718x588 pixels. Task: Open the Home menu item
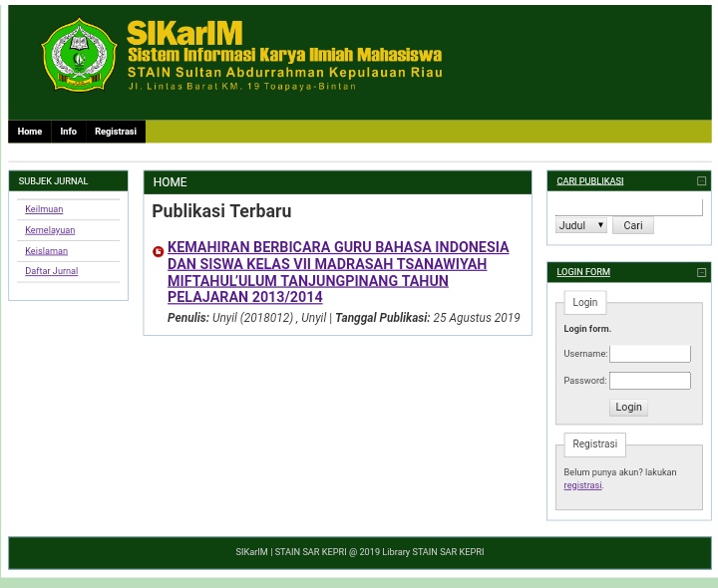[x=30, y=132]
